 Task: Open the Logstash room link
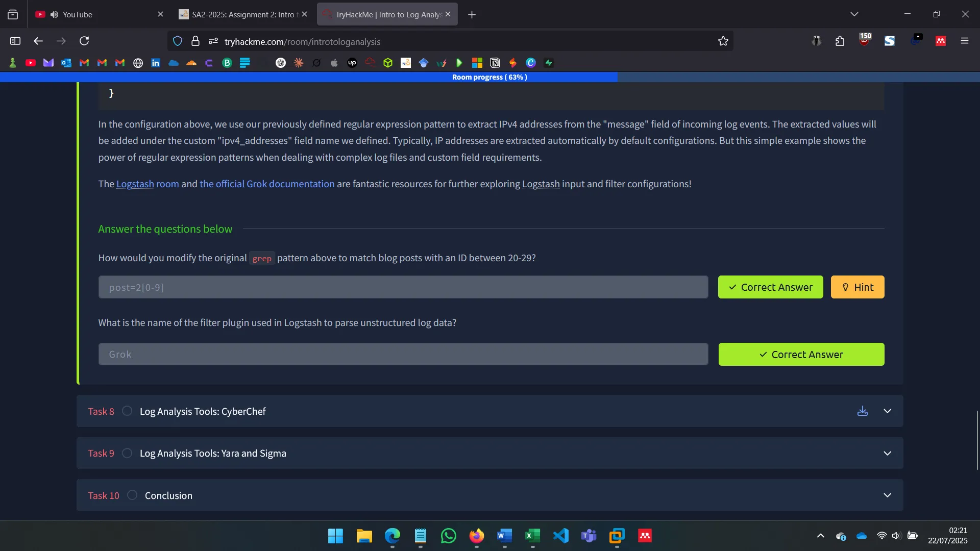[x=147, y=184]
